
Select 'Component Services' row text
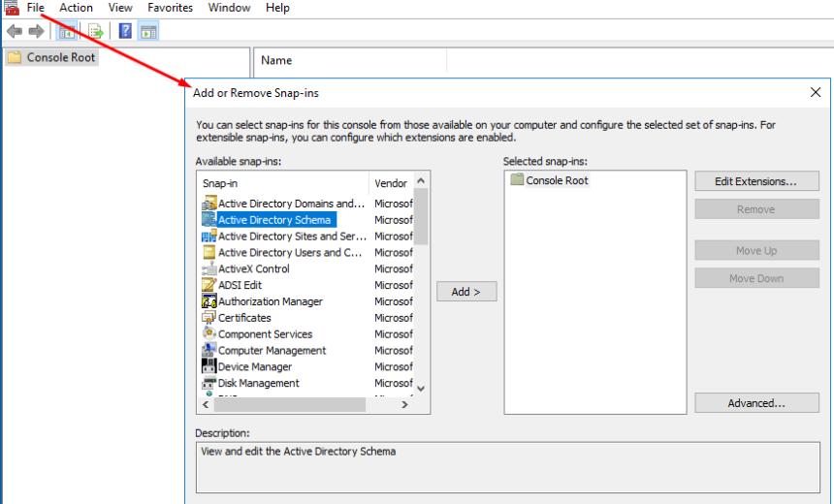point(266,334)
